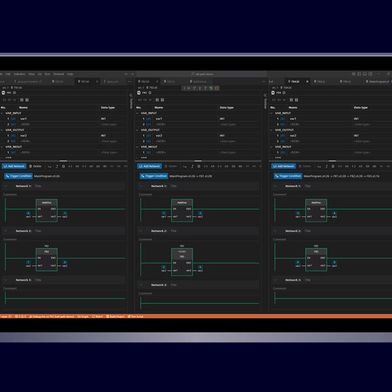
Task: Collapse VAR_INOUT section in the right pane
Action: click(272, 147)
